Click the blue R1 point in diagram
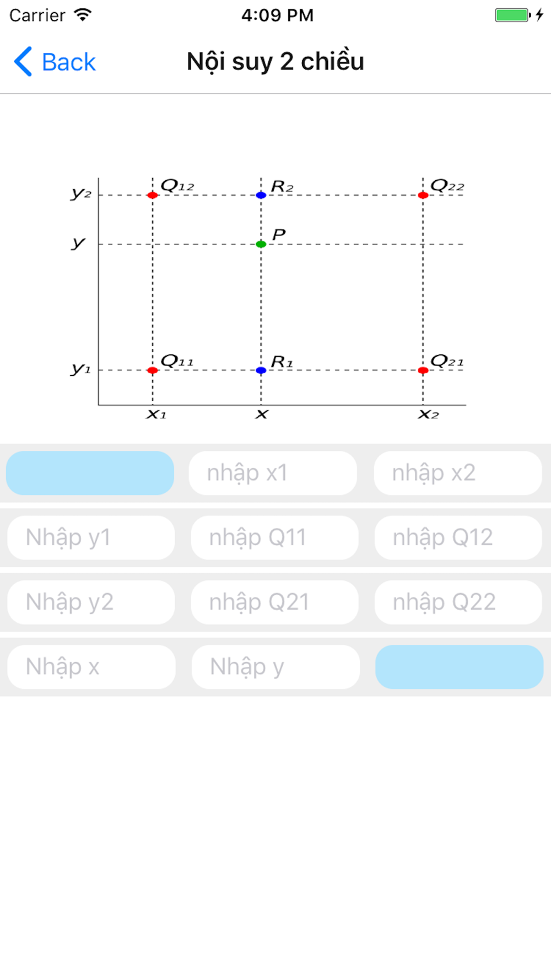 [261, 370]
